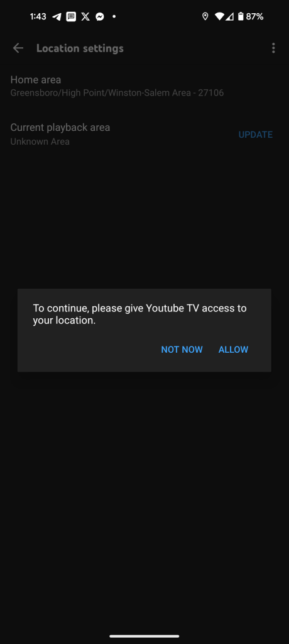Viewport: 289px width, 644px height.
Task: Tap the Wi-Fi status icon
Action: [x=219, y=16]
